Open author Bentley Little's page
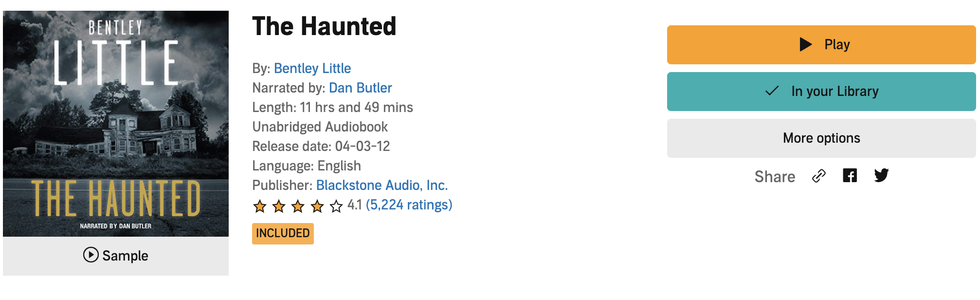This screenshot has width=980, height=300. pyautogui.click(x=312, y=68)
